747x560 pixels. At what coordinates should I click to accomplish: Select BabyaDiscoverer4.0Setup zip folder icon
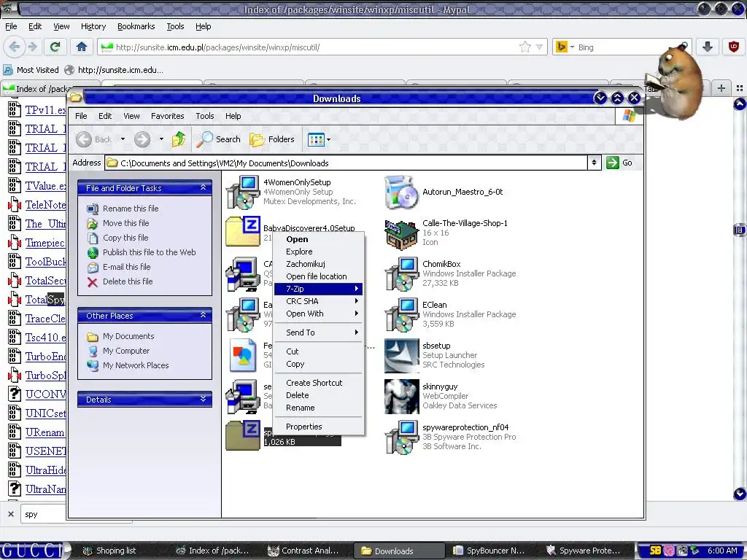pyautogui.click(x=243, y=232)
